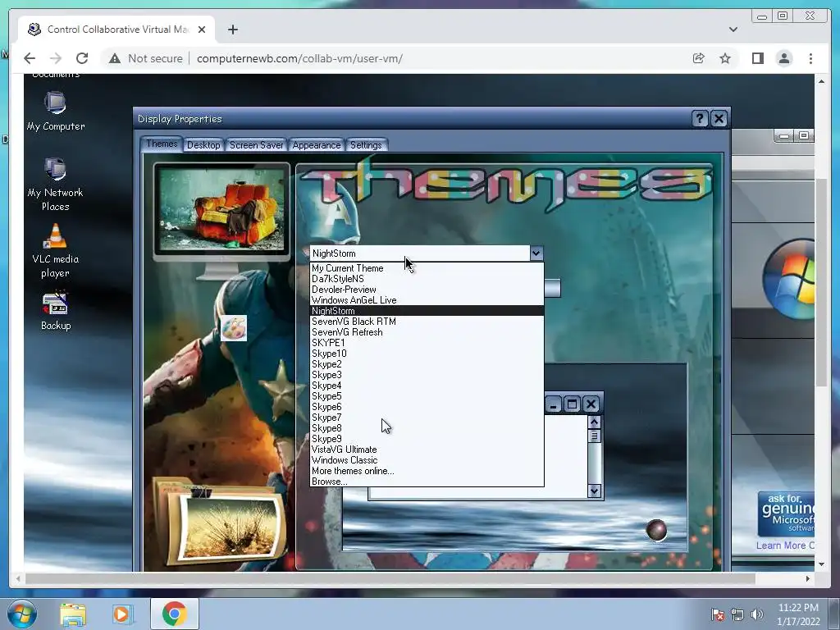Viewport: 840px width, 630px height.
Task: Go back in browser history
Action: 30,58
